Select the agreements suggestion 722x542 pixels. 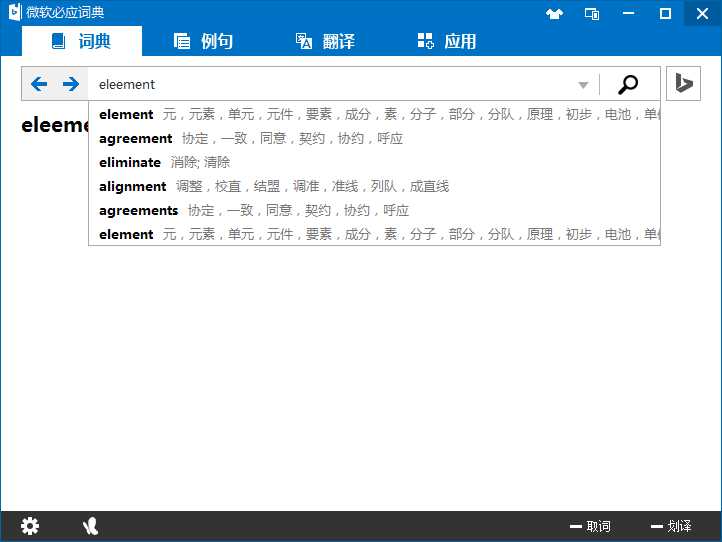click(374, 210)
